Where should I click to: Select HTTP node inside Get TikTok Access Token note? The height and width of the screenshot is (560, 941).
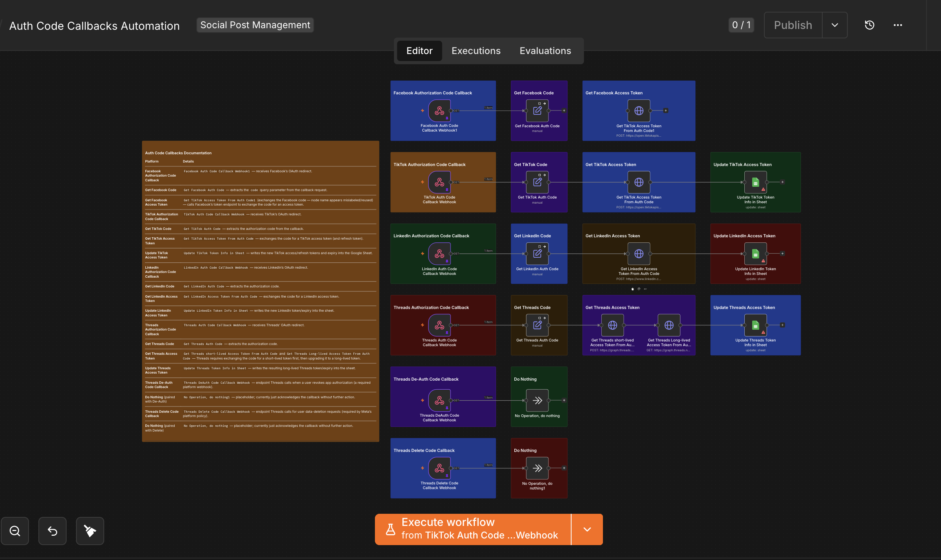click(639, 182)
